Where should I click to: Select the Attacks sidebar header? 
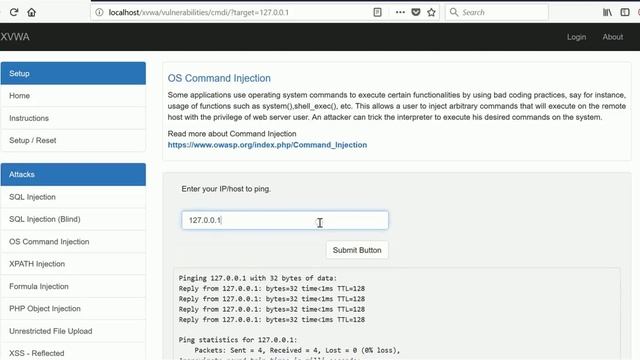[73, 174]
